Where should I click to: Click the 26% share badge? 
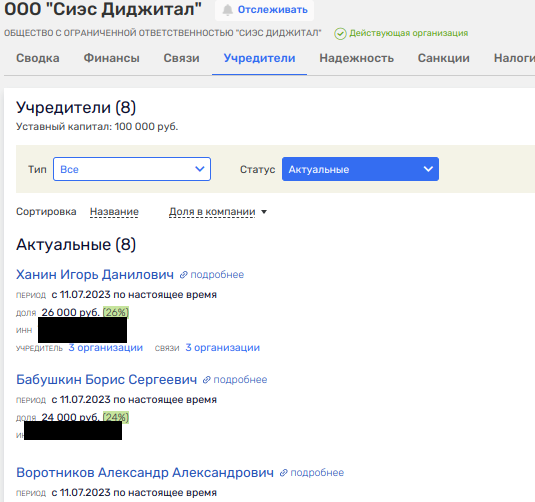pos(116,312)
